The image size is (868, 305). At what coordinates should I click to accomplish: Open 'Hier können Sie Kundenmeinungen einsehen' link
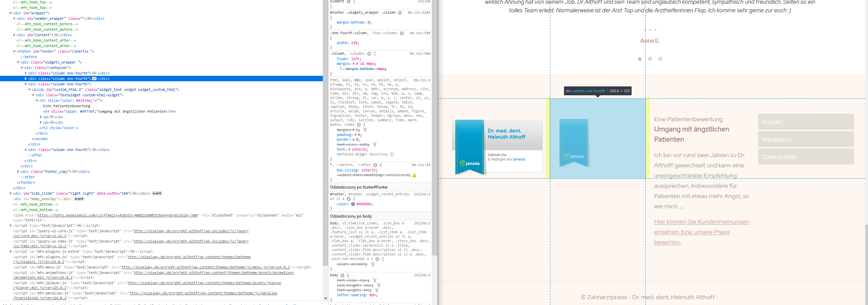coord(701,232)
